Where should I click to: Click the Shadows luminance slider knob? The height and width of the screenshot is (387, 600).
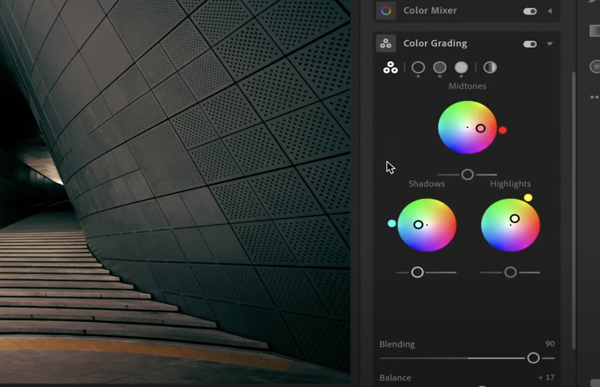[417, 272]
